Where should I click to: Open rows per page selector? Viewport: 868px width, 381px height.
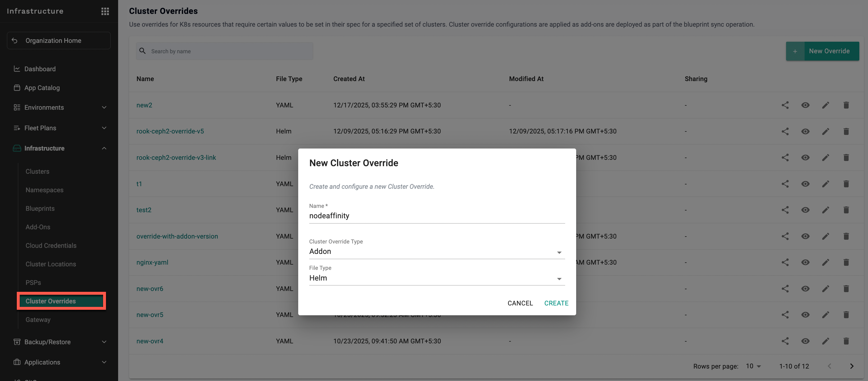[x=753, y=366]
